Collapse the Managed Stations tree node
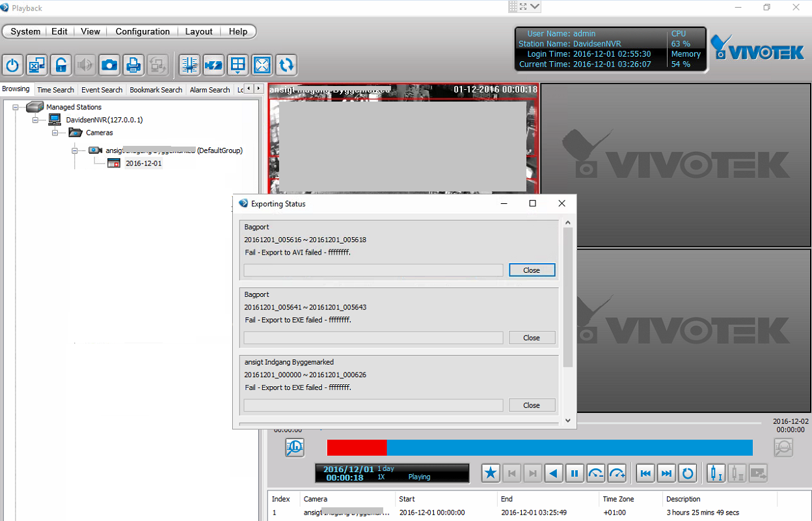This screenshot has width=812, height=521. (16, 107)
